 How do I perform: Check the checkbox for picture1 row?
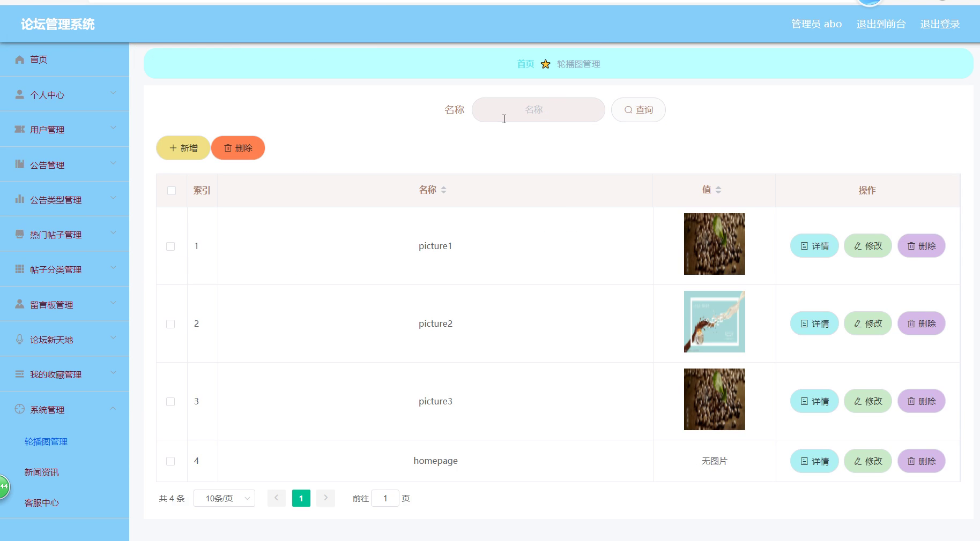pos(170,246)
